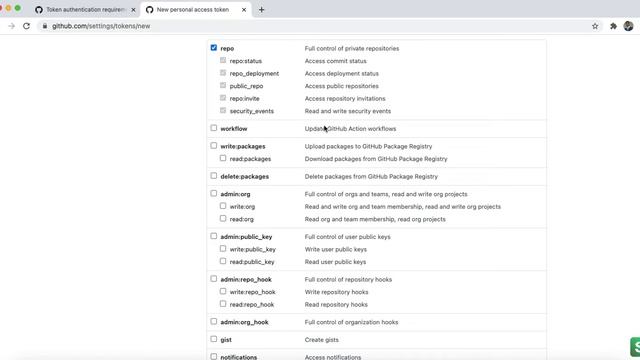The image size is (640, 360).
Task: Check the write:repo_hook checkbox
Action: (223, 291)
